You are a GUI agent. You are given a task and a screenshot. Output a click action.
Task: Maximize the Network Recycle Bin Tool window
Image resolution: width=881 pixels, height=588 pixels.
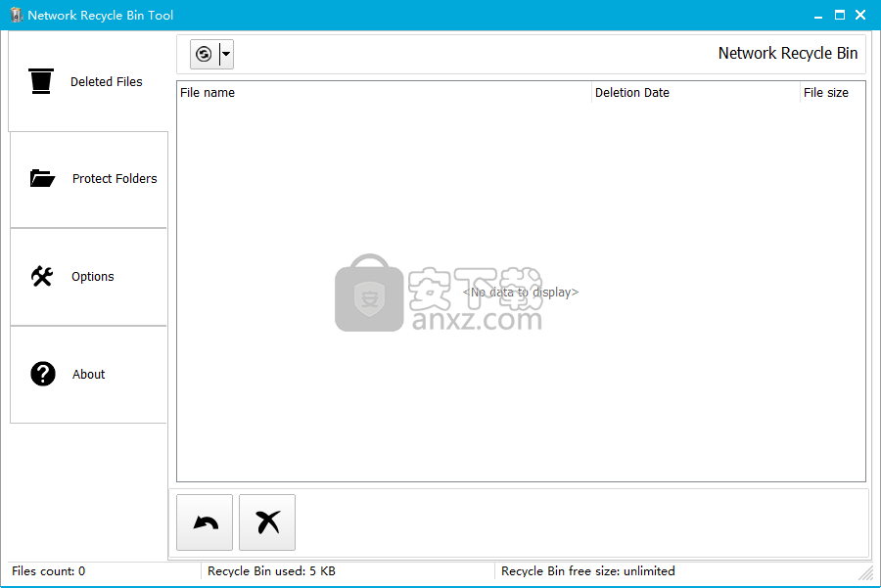point(840,15)
